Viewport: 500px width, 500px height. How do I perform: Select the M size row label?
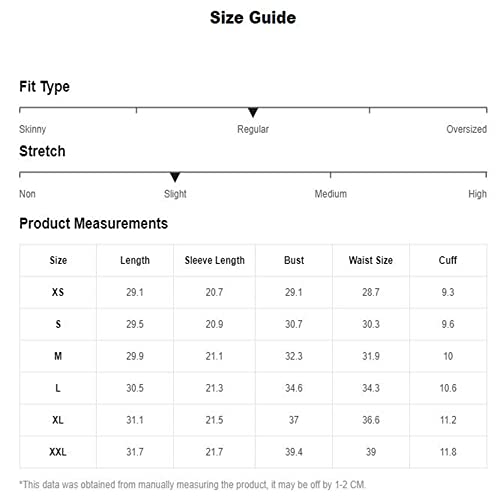(x=58, y=356)
